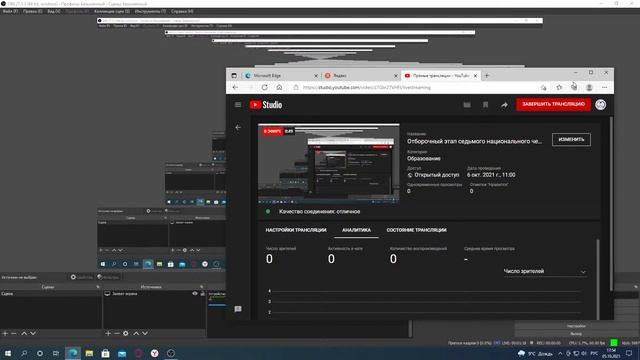
Task: Select Захват экрана source row
Action: coord(154,293)
